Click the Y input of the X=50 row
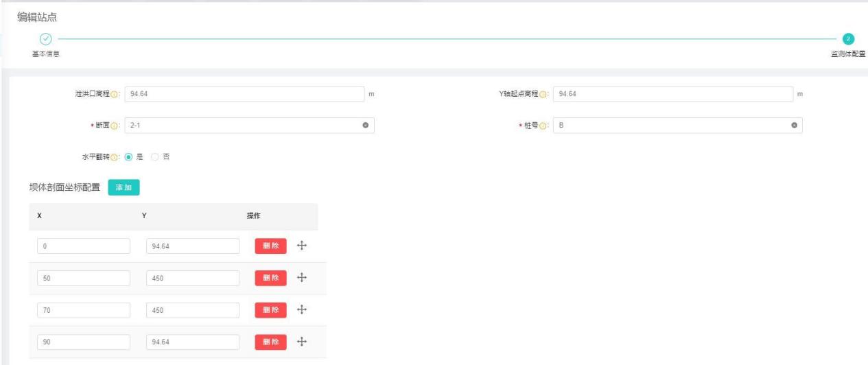This screenshot has height=365, width=868. click(x=193, y=278)
